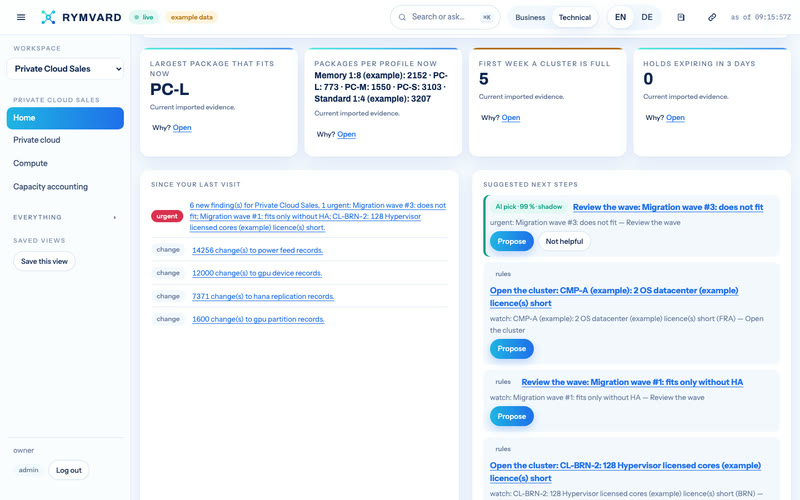Open 1600 changes to gpu partition records
This screenshot has height=500, width=800.
(258, 319)
